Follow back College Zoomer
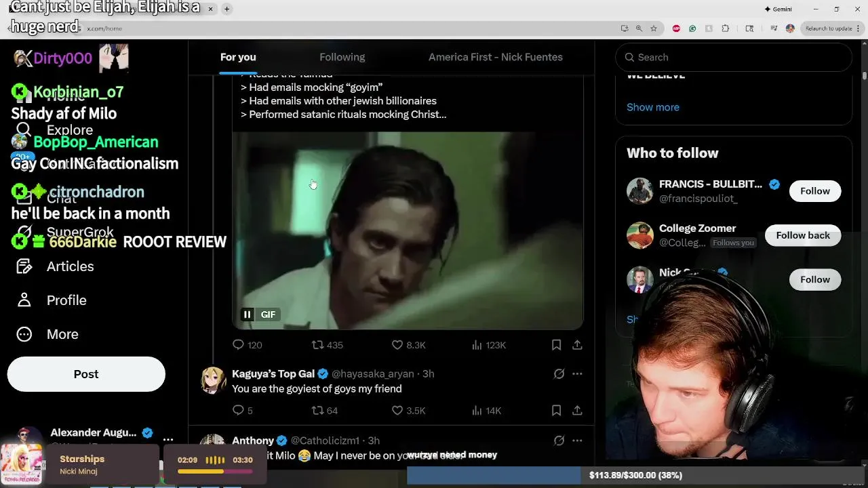 [803, 235]
